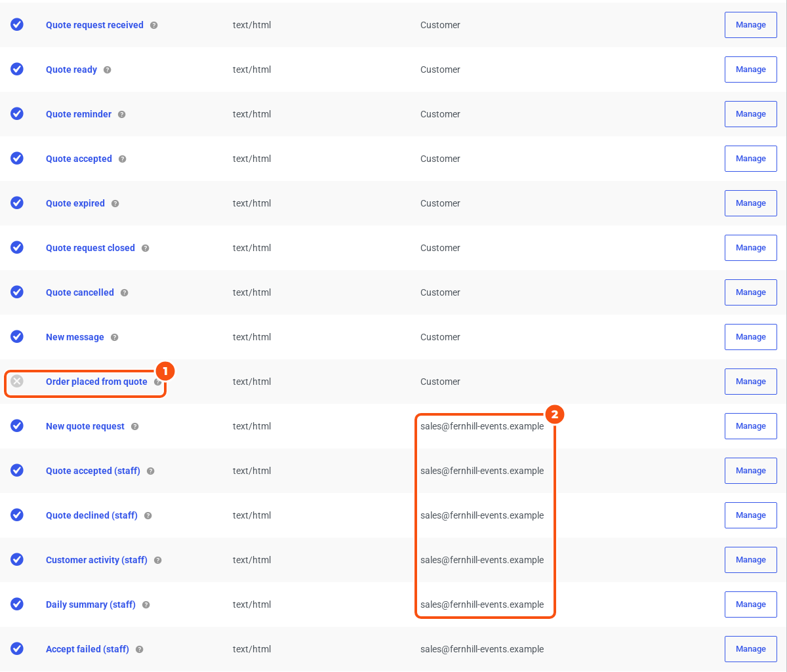
Task: Click help icon beside Quote cancelled
Action: (x=125, y=292)
